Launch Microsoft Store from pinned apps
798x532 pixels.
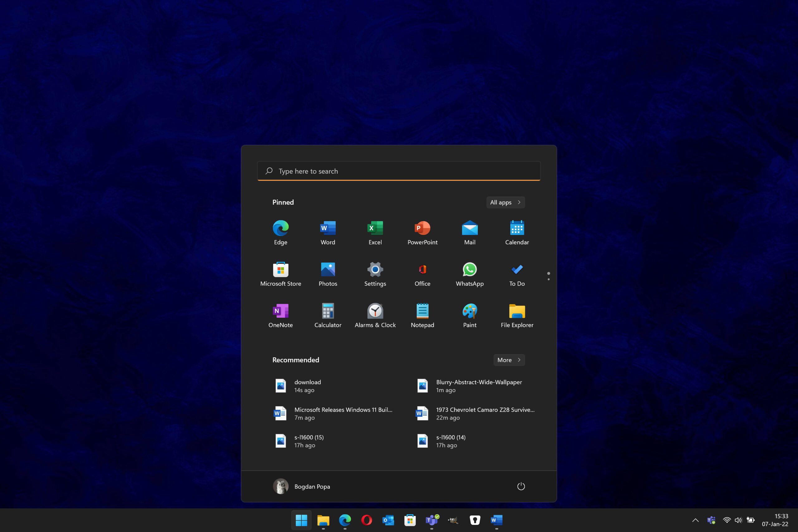281,274
